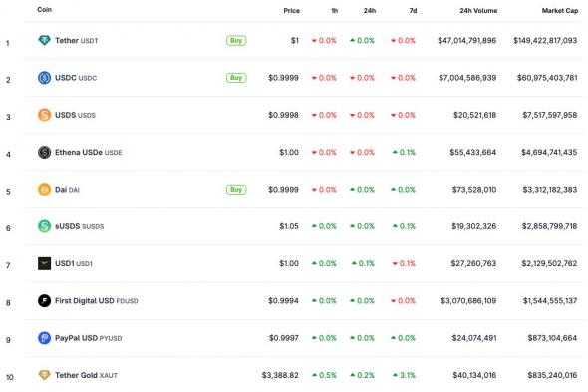Sort the table by Price column
This screenshot has width=588, height=392.
(x=291, y=11)
